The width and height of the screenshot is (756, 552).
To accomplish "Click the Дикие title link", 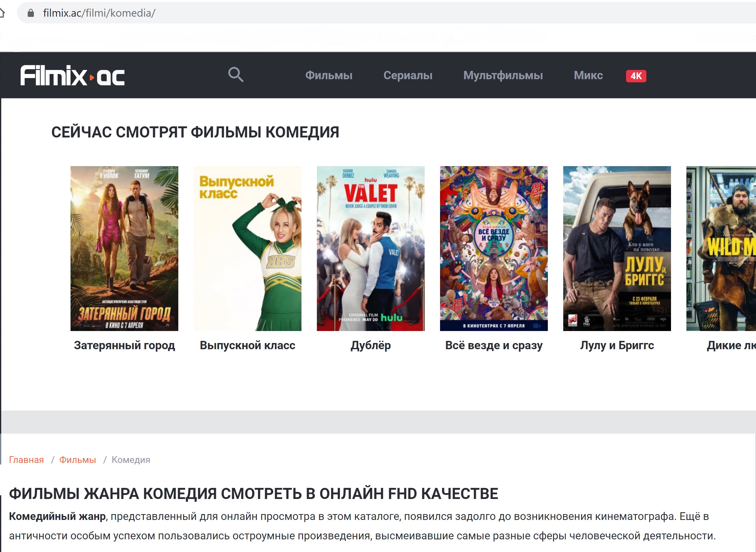I will (x=731, y=345).
